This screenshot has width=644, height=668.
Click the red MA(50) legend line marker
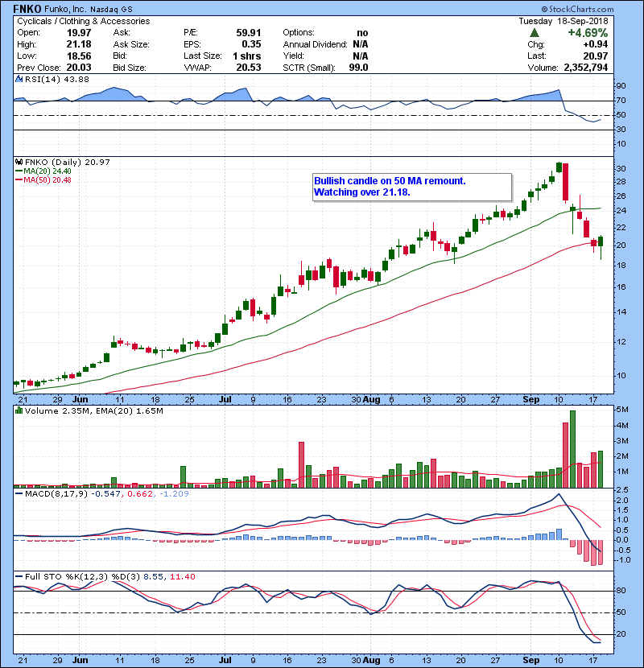pos(19,180)
